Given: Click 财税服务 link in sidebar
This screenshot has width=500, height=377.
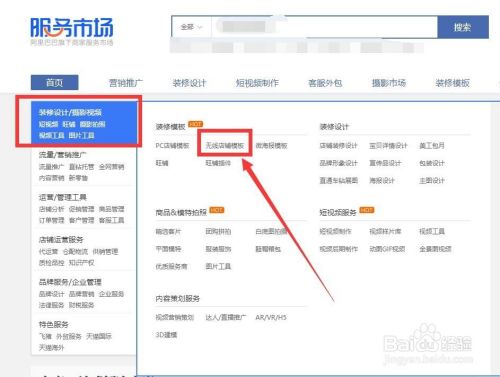Looking at the screenshot, I should (x=81, y=305).
